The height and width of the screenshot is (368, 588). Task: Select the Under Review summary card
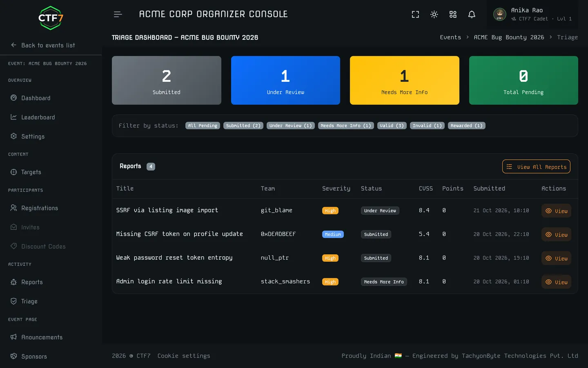285,80
